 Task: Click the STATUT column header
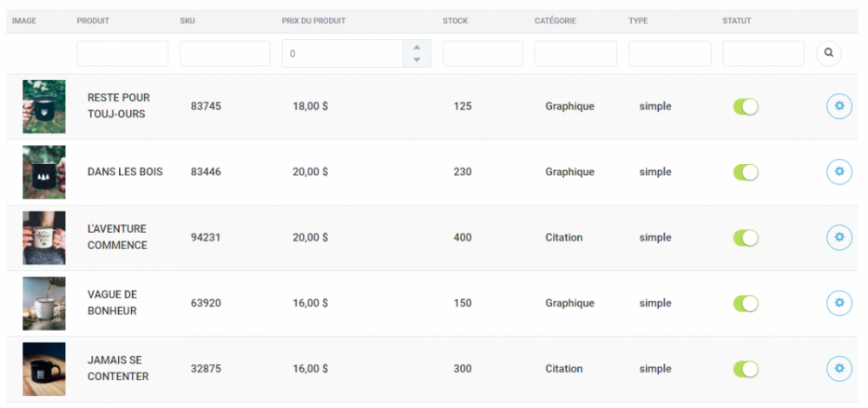737,21
